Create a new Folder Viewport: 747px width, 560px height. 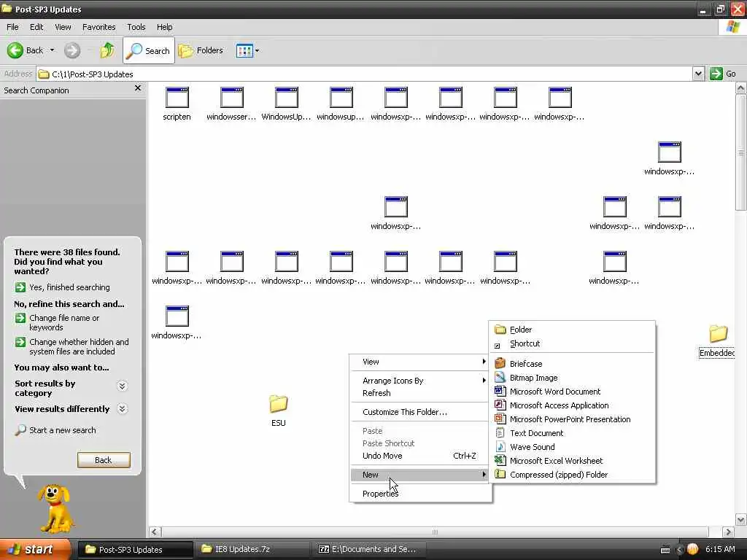coord(572,330)
